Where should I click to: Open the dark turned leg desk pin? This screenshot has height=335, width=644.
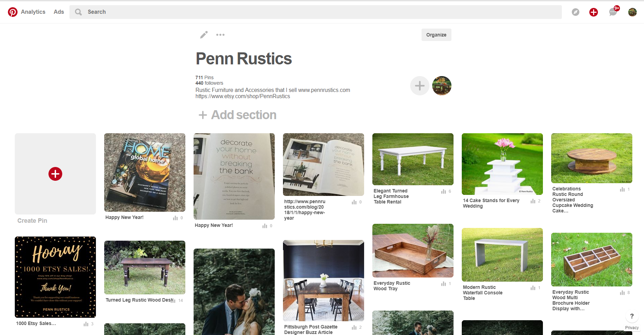tap(145, 268)
